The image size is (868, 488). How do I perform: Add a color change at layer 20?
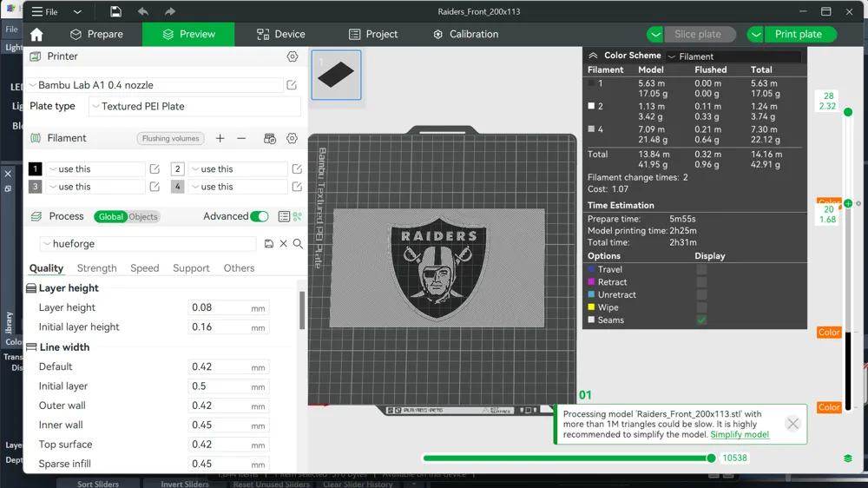[x=847, y=204]
